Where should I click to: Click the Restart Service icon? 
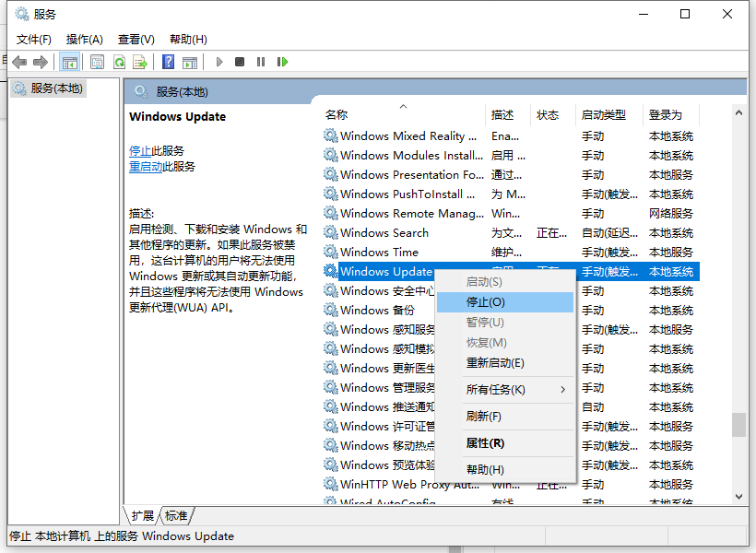tap(282, 62)
